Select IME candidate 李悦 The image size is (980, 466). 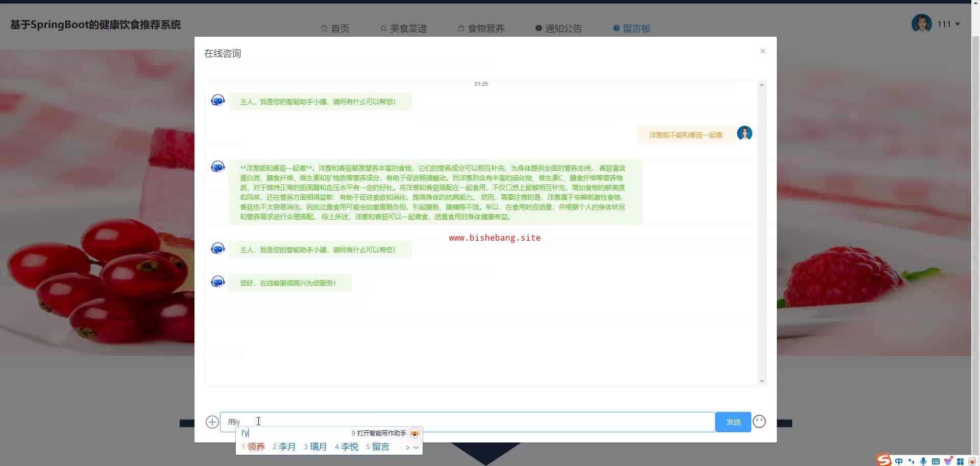click(x=347, y=447)
